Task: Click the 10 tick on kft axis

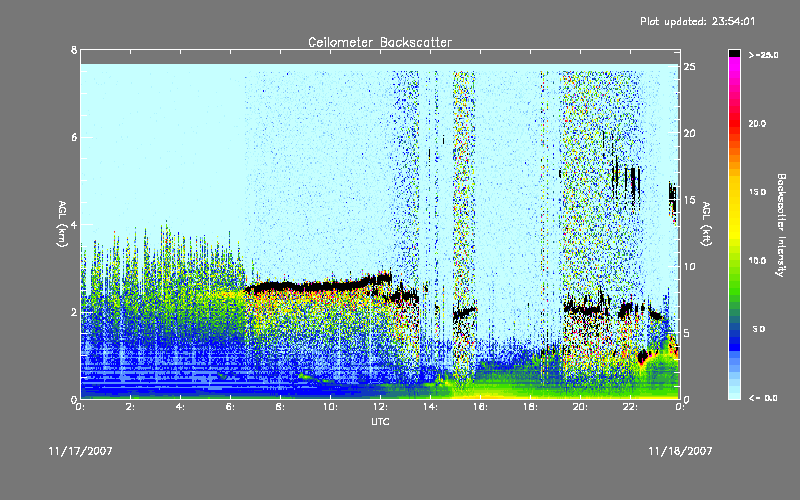Action: [x=690, y=266]
